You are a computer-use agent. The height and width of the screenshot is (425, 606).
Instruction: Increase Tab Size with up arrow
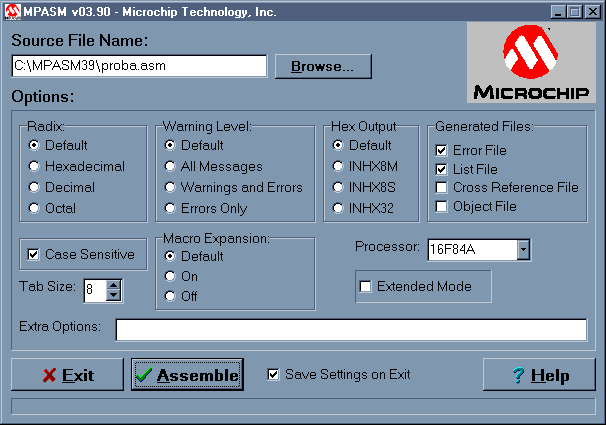113,285
